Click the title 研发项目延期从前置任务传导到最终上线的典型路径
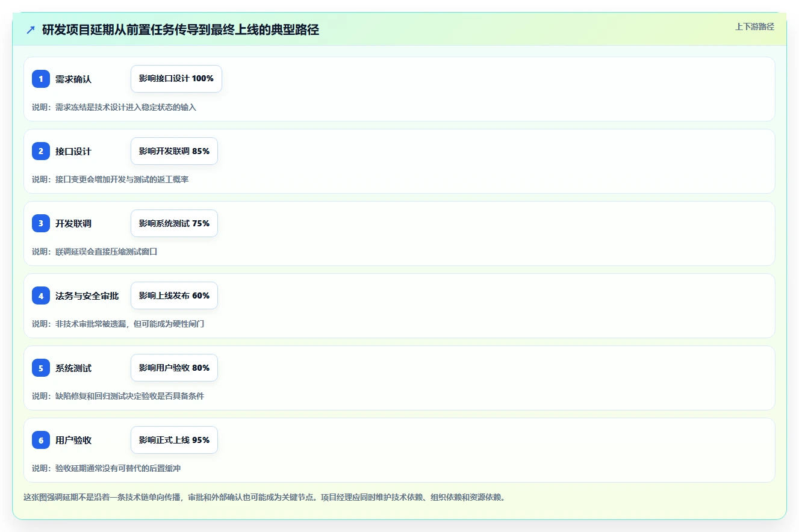 (181, 30)
